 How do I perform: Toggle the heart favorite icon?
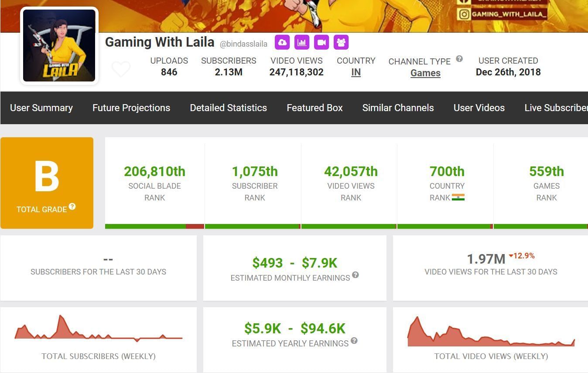[x=121, y=69]
